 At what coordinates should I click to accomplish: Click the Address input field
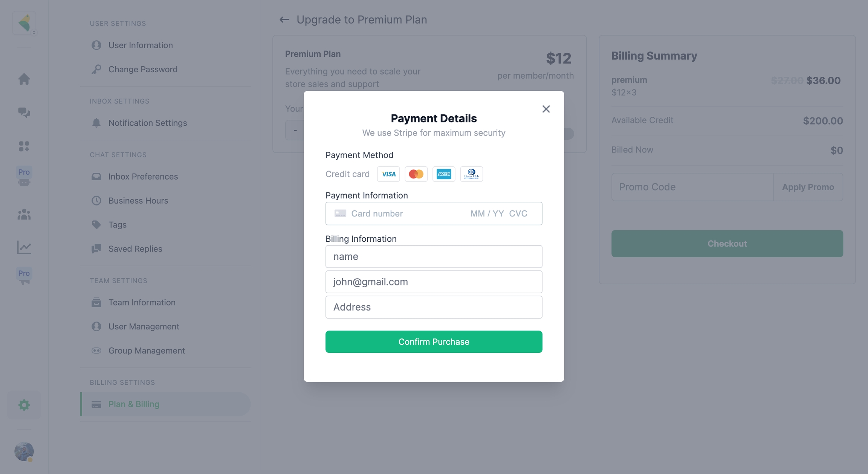pyautogui.click(x=434, y=307)
